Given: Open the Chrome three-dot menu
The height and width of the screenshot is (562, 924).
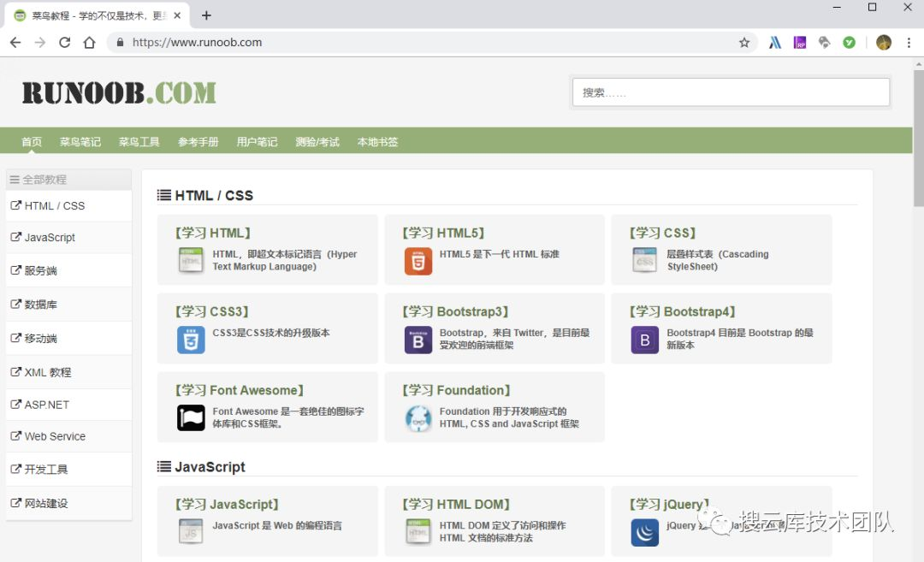Looking at the screenshot, I should pos(909,43).
